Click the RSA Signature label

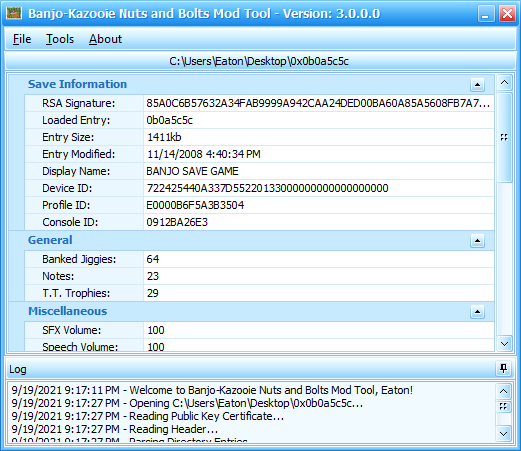[x=78, y=103]
